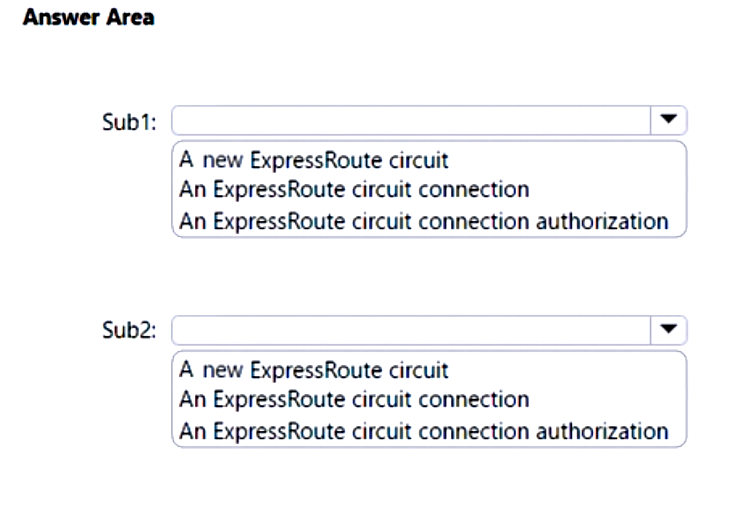Click the 'Sub1:' label
This screenshot has height=506, width=744.
click(130, 122)
